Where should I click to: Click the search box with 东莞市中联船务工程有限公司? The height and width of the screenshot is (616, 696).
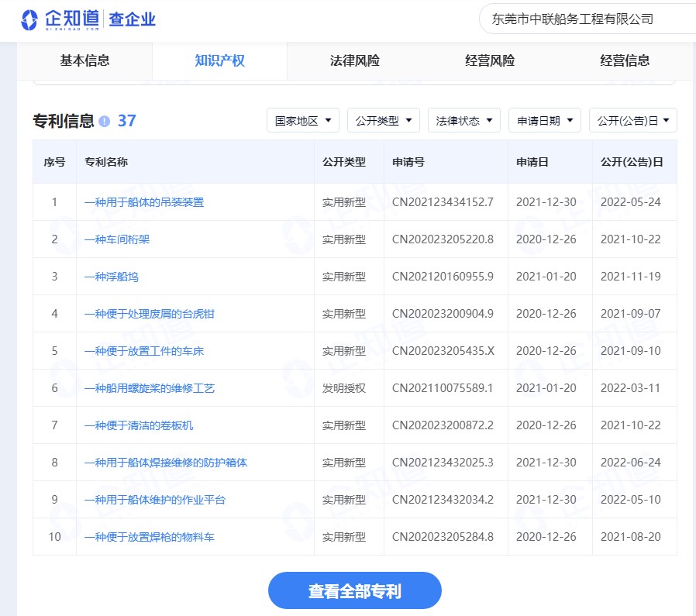click(587, 19)
